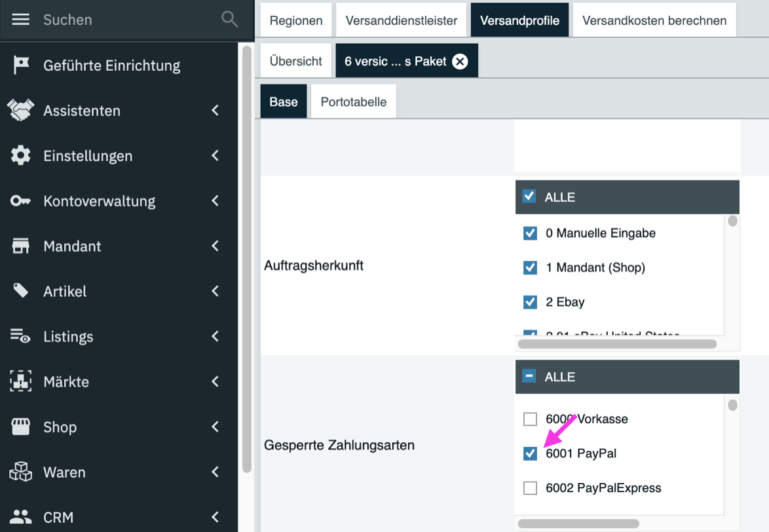Expand the Listings menu chevron

(215, 337)
